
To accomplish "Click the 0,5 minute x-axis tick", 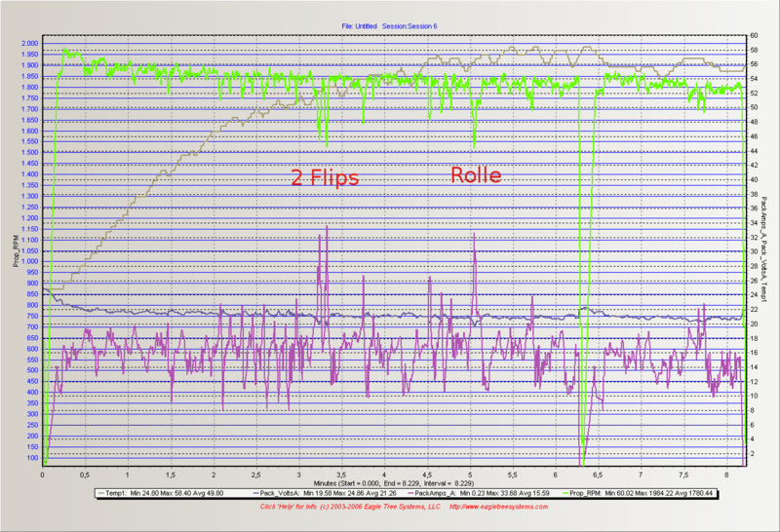I will [x=86, y=475].
